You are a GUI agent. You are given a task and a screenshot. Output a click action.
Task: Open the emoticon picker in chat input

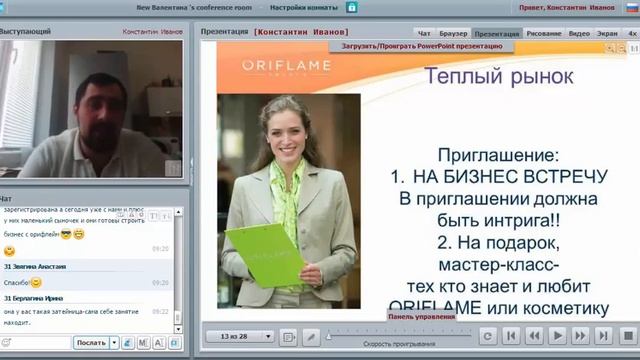click(x=6, y=343)
